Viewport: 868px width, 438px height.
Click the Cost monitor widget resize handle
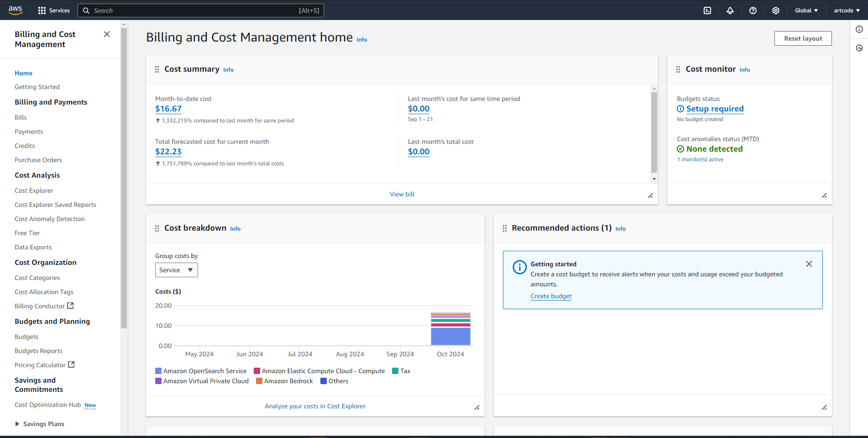pos(824,195)
